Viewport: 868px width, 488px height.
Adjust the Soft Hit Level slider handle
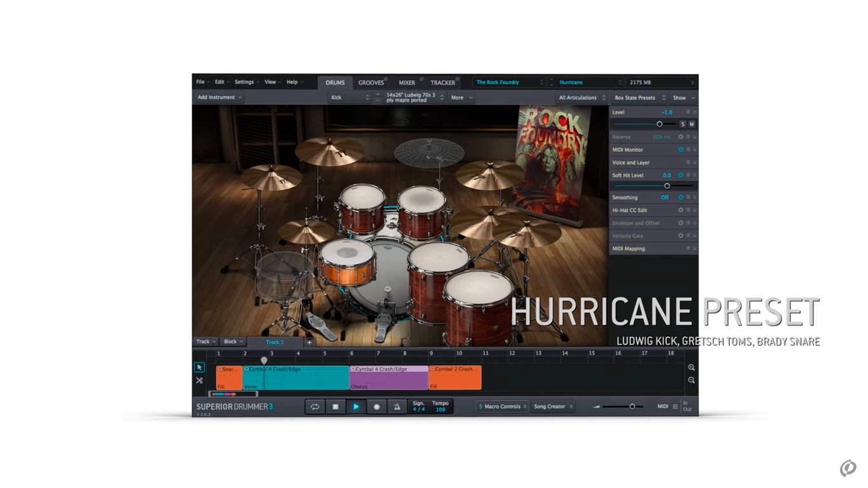(667, 186)
